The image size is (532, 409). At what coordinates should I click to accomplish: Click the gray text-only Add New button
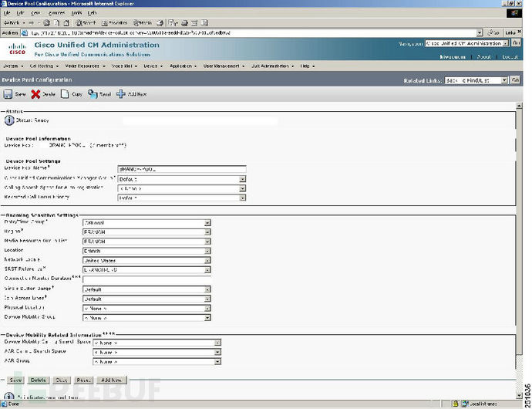[112, 380]
